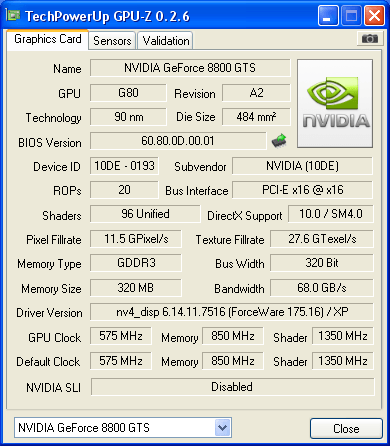Image resolution: width=390 pixels, height=446 pixels.
Task: Click the NVIDIA SLI field showing Disabled
Action: click(232, 387)
